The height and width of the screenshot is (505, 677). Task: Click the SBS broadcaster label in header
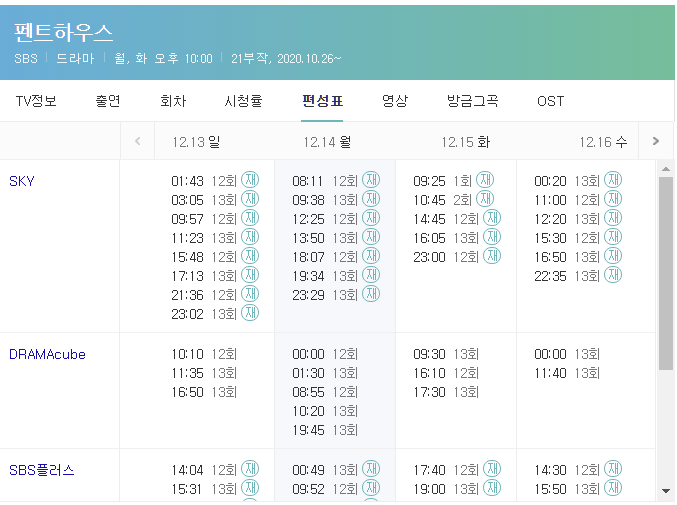pyautogui.click(x=25, y=59)
